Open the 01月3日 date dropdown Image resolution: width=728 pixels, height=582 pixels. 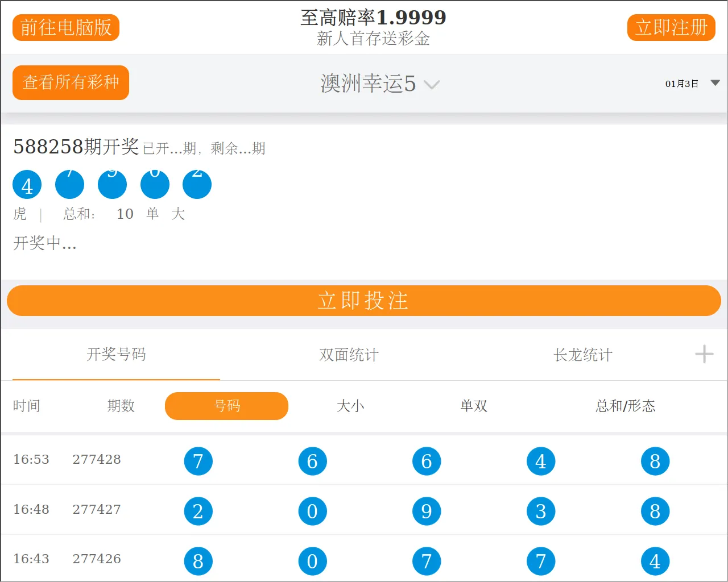tap(692, 84)
